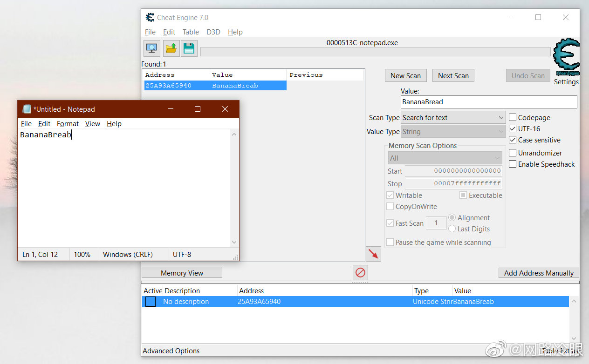The image size is (589, 364).
Task: Click the red arrow add-to-address-list icon
Action: click(x=373, y=254)
